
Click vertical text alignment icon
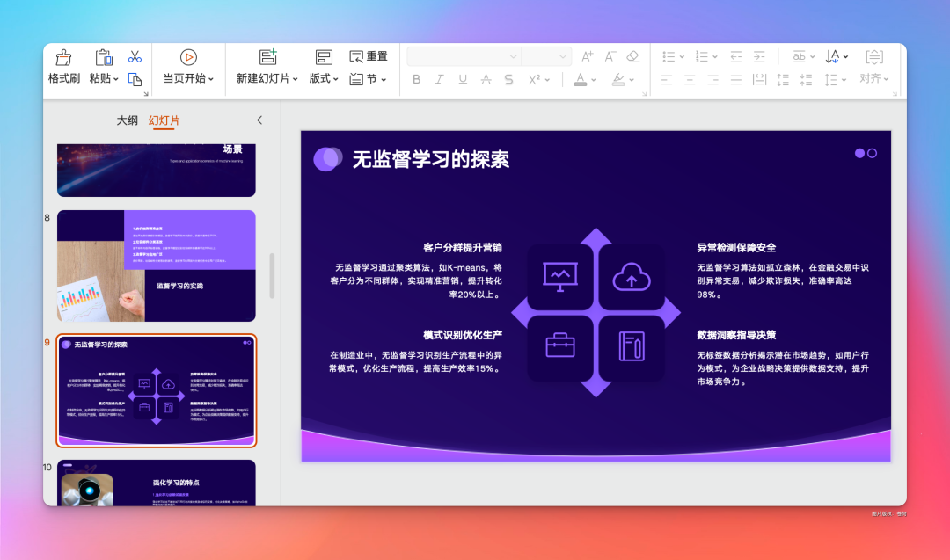click(x=874, y=57)
